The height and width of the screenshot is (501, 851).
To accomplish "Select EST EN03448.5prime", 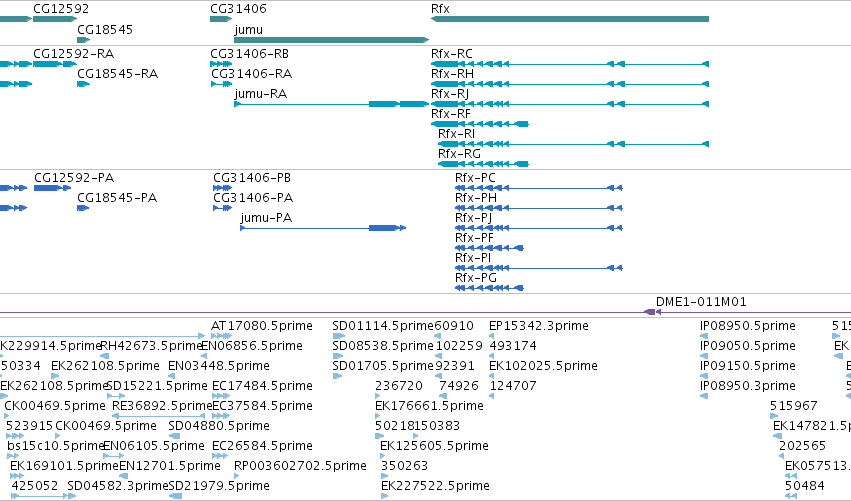I will [x=219, y=366].
